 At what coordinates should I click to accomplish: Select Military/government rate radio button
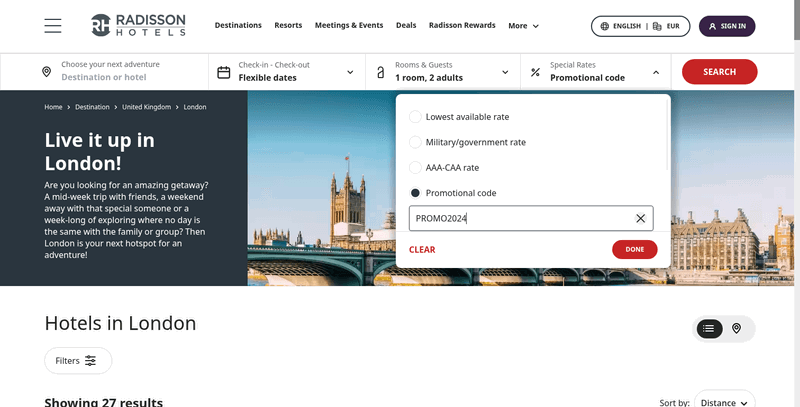(415, 142)
